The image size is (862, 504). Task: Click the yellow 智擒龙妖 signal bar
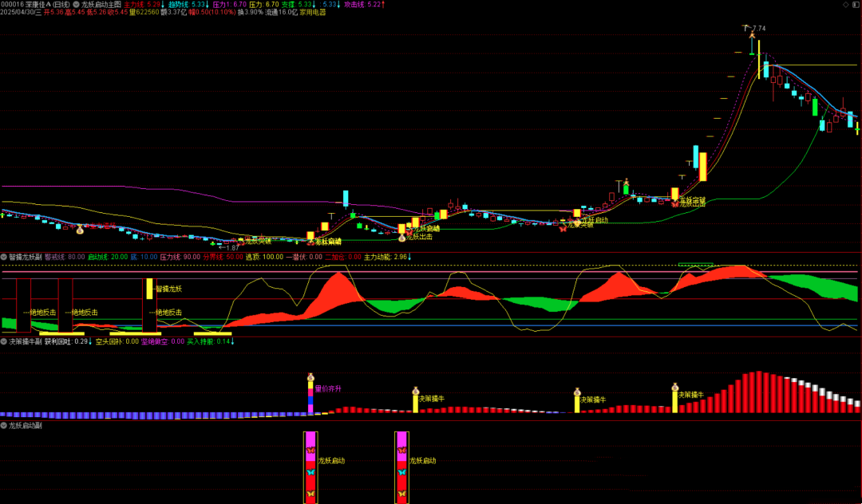148,289
